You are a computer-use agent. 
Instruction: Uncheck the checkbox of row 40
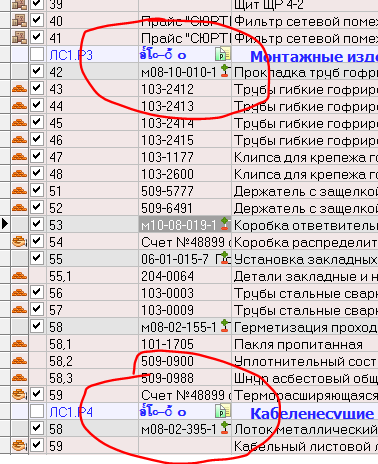pyautogui.click(x=37, y=20)
